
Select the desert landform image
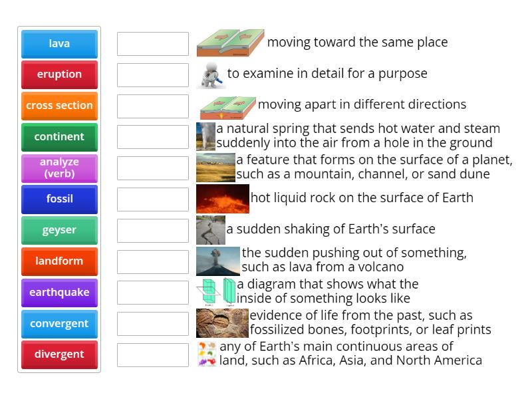pyautogui.click(x=216, y=168)
